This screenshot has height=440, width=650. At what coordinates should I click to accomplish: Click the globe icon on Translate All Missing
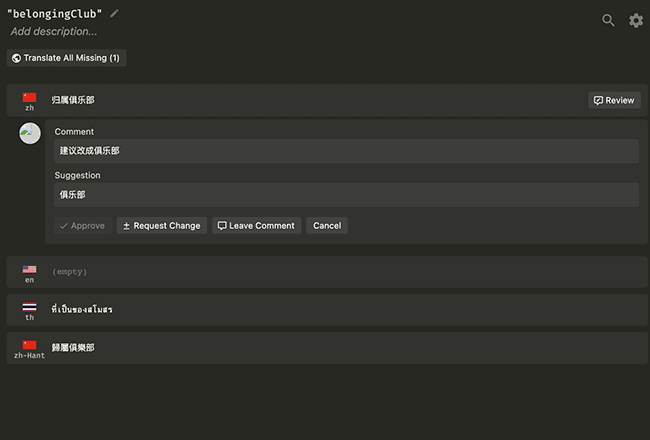pyautogui.click(x=17, y=58)
